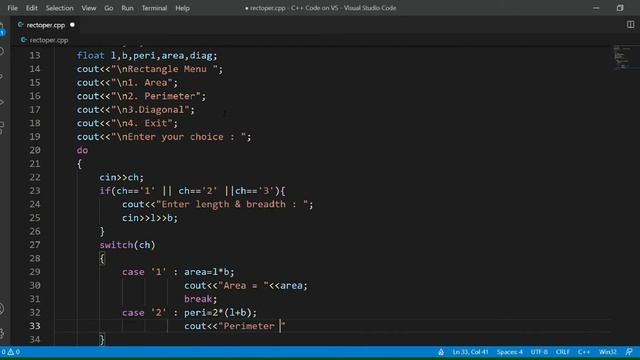This screenshot has height=360, width=640.
Task: Click "Enter length & breadth : " string
Action: 232,204
